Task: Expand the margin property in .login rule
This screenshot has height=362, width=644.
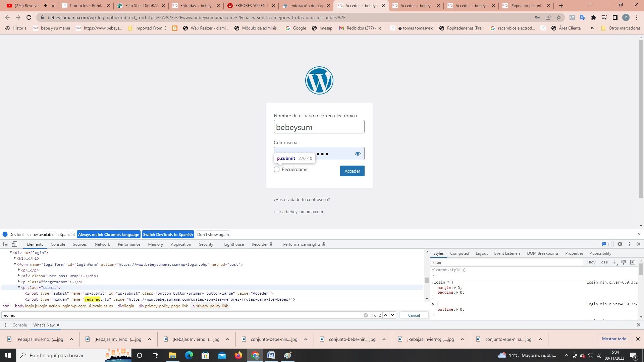Action: 455,288
